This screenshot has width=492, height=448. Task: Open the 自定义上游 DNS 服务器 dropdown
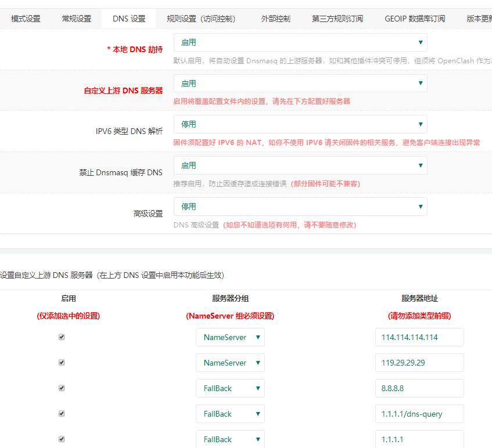pyautogui.click(x=300, y=83)
